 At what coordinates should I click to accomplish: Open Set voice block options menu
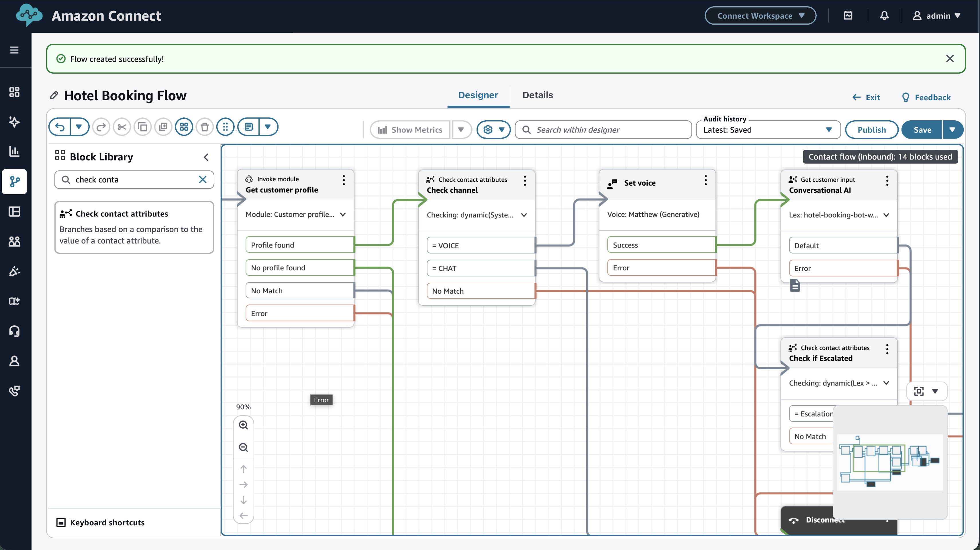[705, 180]
